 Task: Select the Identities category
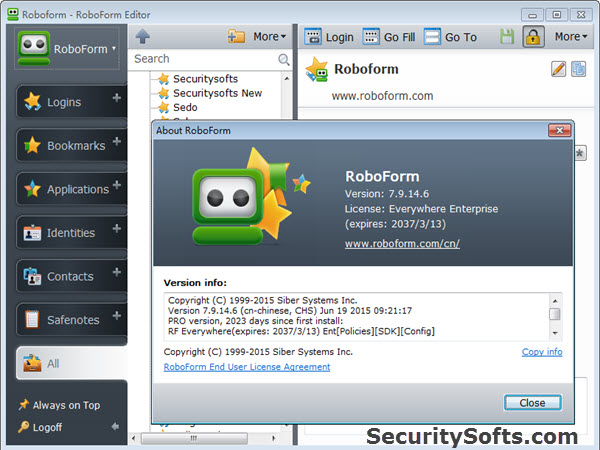tap(71, 233)
